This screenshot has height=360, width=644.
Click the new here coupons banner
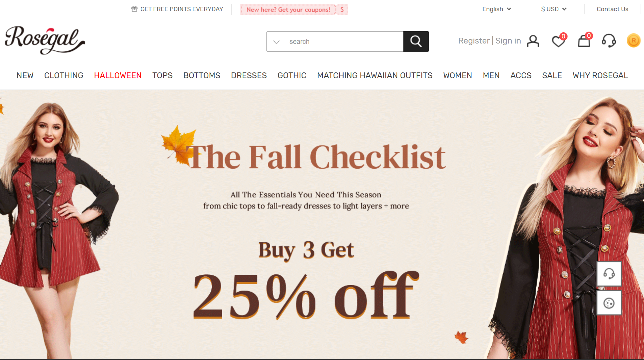pos(294,10)
